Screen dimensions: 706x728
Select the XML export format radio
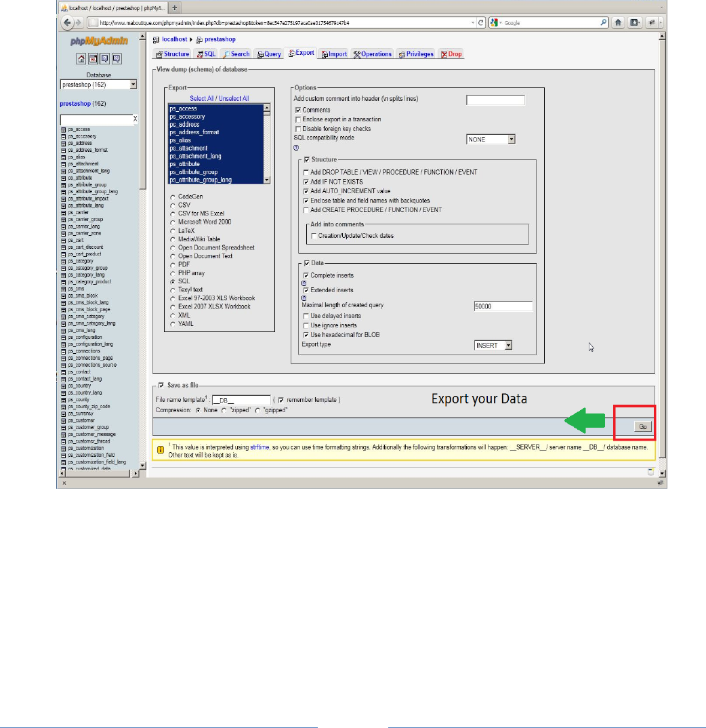pyautogui.click(x=173, y=316)
